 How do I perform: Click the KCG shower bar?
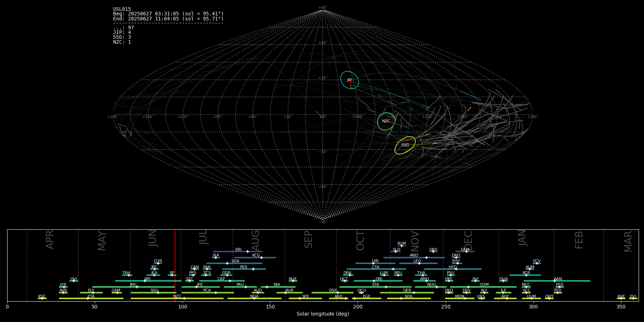[x=255, y=257]
